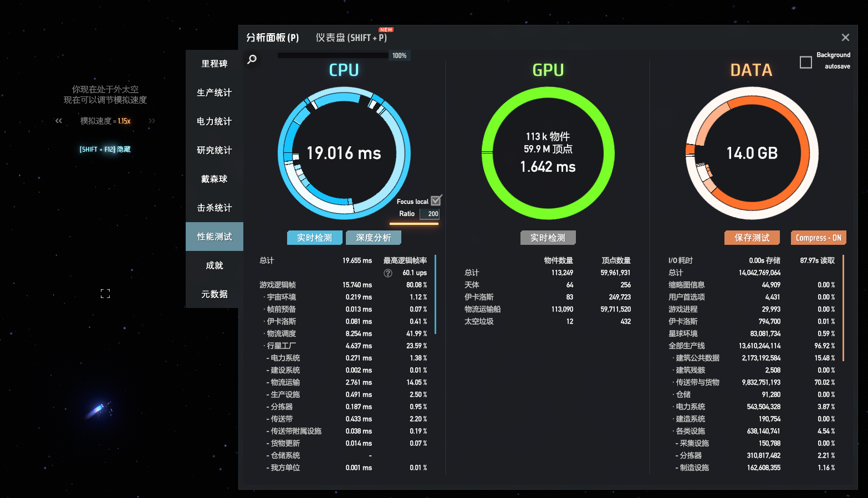
Task: Click the 货物更新 row
Action: [x=343, y=443]
